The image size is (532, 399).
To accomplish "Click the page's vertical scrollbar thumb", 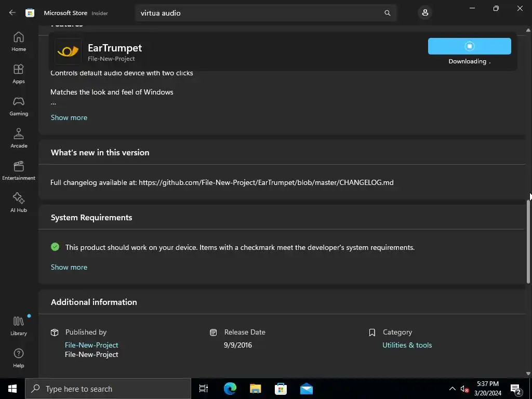I will click(528, 241).
